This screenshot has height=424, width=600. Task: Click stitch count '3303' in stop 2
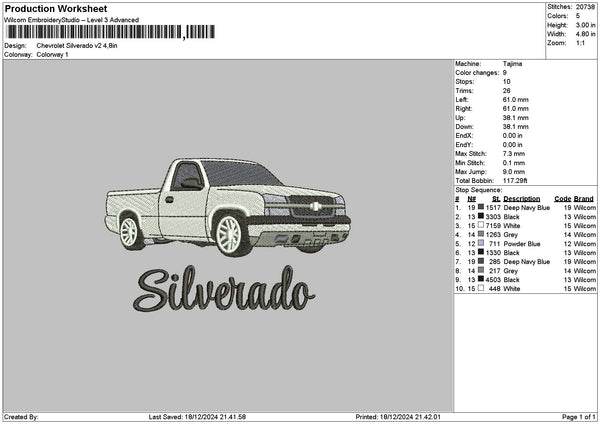[x=493, y=217]
